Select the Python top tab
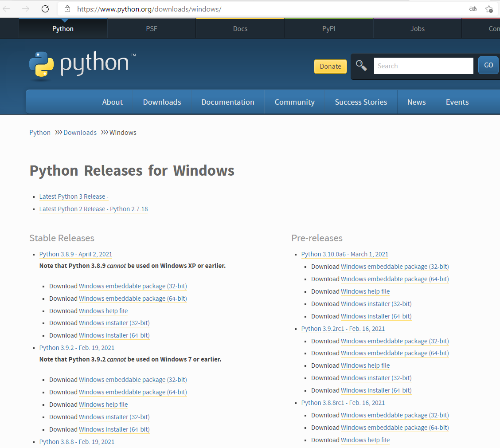The image size is (500, 448). (63, 29)
